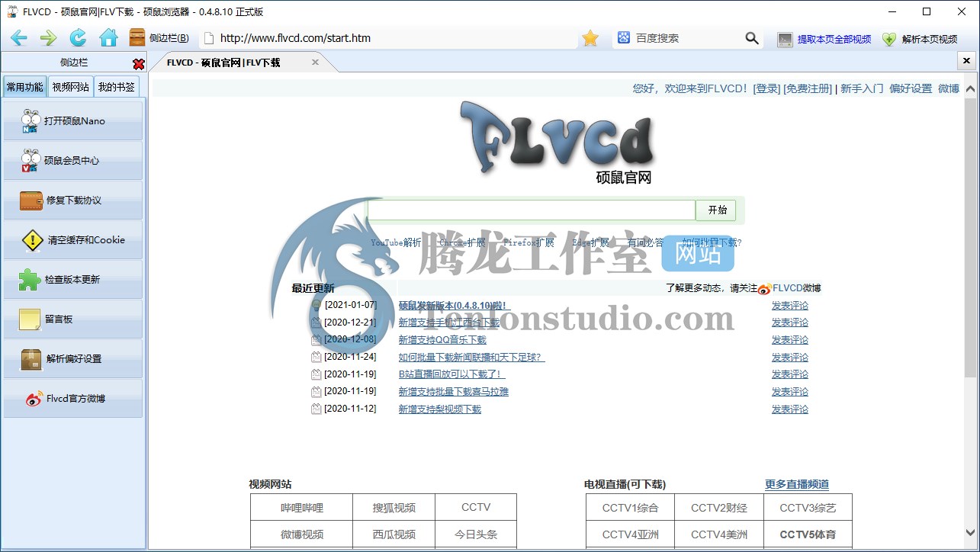Open the FLVCD微博 link
This screenshot has width=980, height=552.
tap(797, 288)
